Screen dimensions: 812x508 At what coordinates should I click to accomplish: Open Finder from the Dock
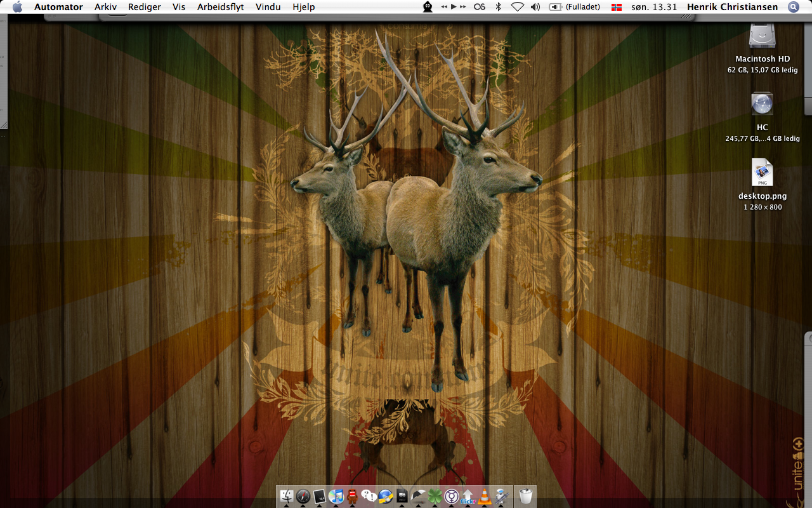[287, 496]
